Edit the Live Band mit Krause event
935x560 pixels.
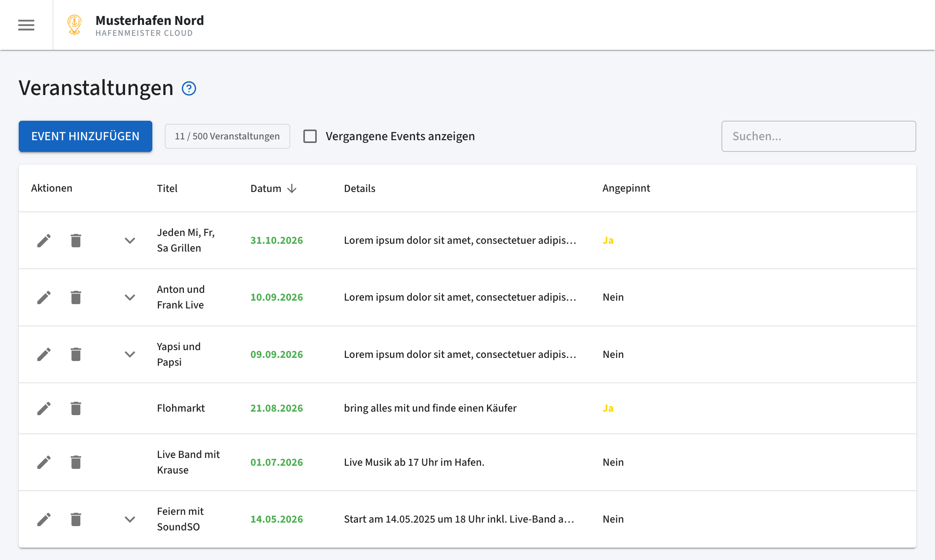click(x=44, y=462)
